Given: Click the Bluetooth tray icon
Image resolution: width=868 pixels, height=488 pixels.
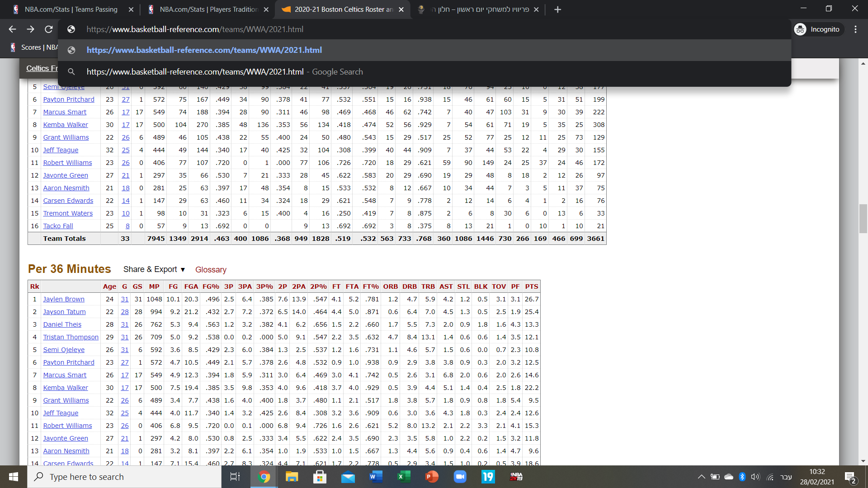Looking at the screenshot, I should (x=742, y=477).
